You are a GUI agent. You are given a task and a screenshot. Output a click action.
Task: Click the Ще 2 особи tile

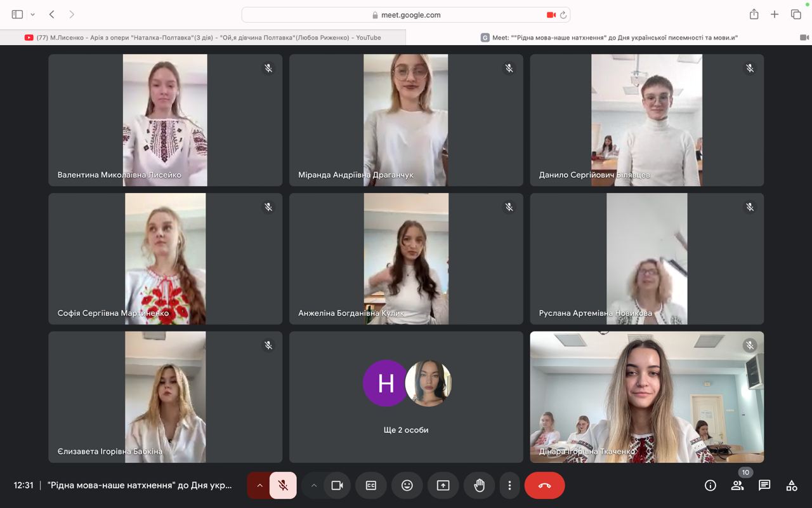tap(406, 397)
